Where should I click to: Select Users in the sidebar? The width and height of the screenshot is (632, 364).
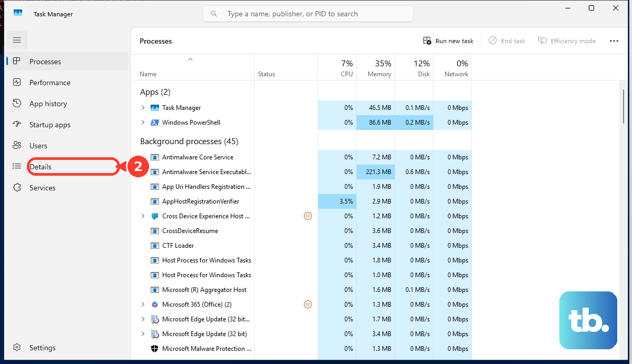pos(67,146)
